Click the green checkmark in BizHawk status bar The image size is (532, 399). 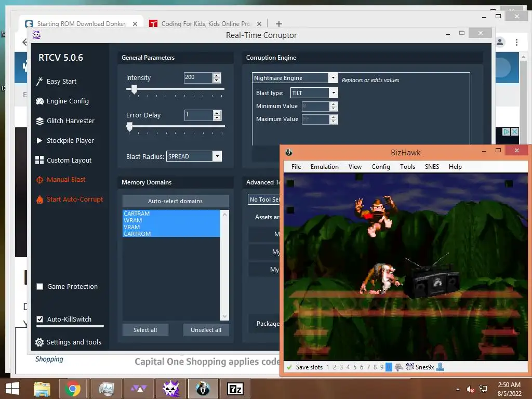[x=289, y=367]
